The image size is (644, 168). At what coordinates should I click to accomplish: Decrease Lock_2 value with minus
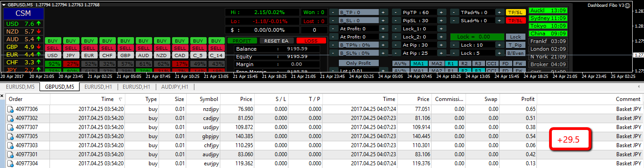[396, 37]
